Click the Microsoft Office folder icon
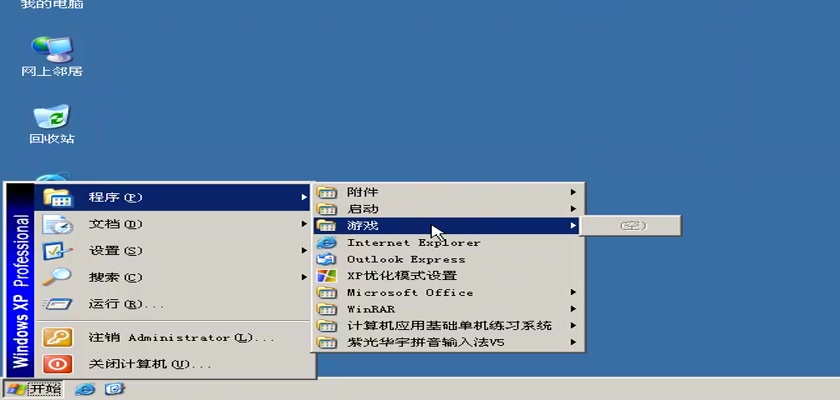Screen dimensions: 840x400 pyautogui.click(x=327, y=293)
